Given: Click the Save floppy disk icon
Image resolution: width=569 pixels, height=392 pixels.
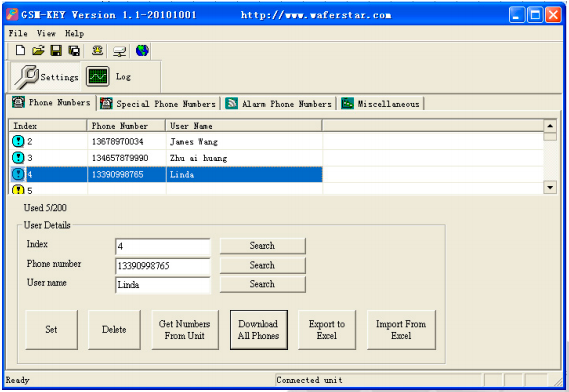Looking at the screenshot, I should click(x=56, y=50).
